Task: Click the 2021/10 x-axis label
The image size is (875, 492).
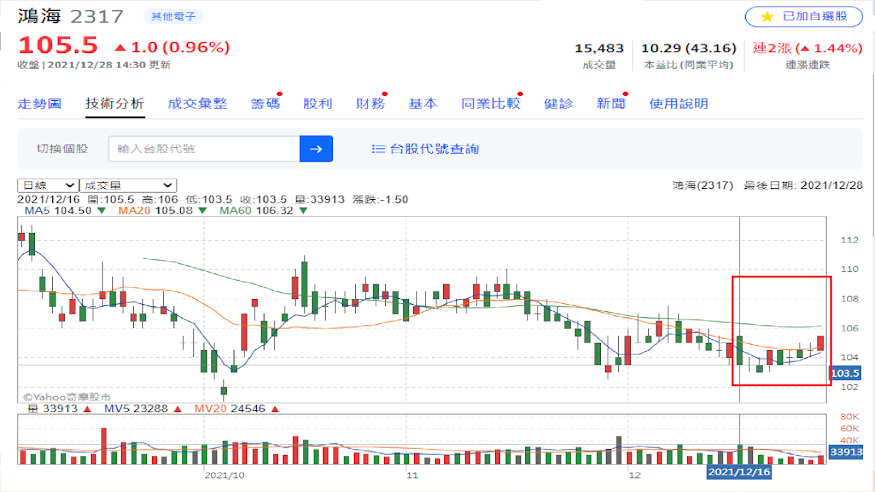Action: coord(224,475)
